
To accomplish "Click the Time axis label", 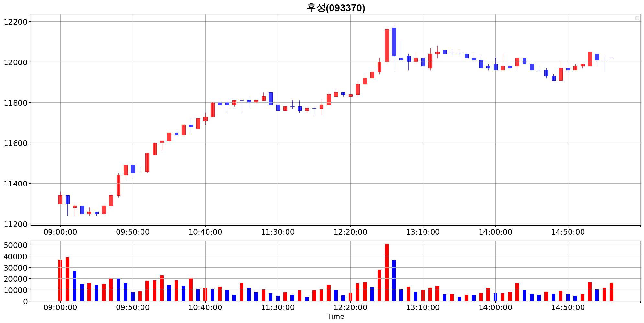I will (336, 317).
